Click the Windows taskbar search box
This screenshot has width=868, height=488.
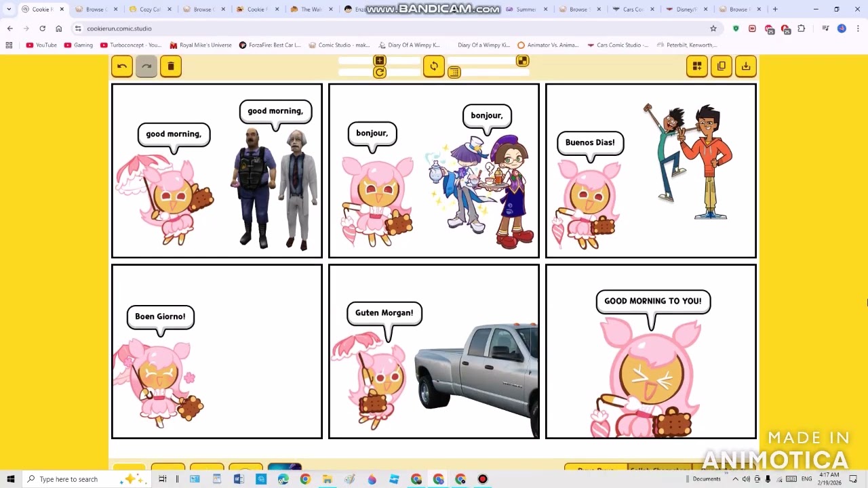click(86, 479)
